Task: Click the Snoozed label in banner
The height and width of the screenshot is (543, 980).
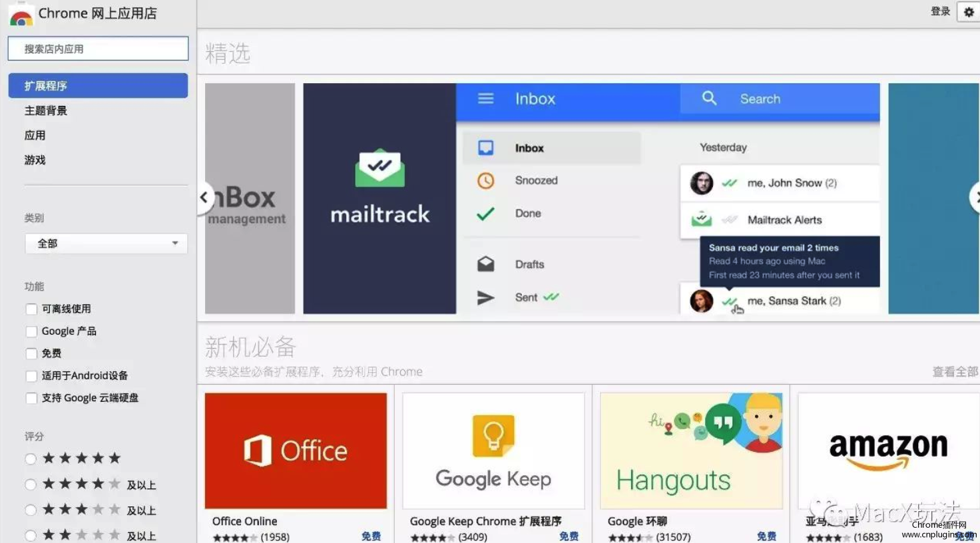Action: click(x=536, y=180)
